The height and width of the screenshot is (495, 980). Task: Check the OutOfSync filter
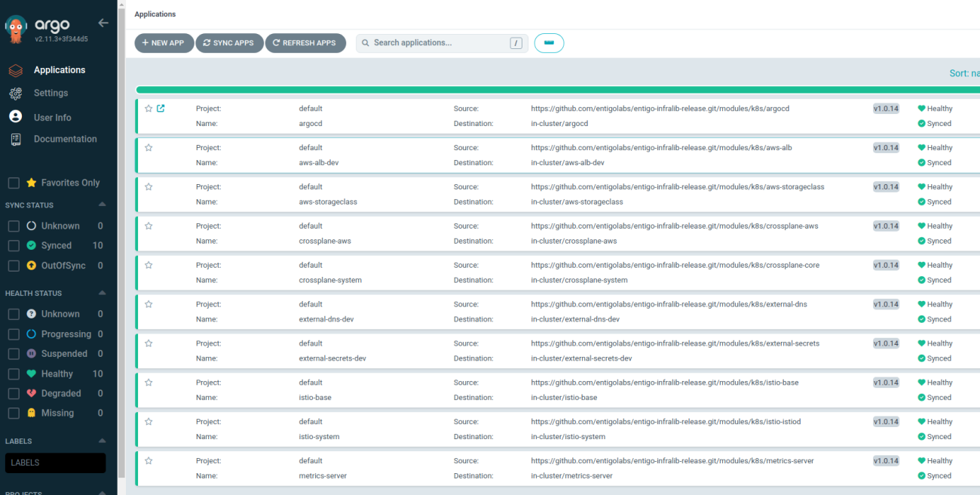(x=14, y=266)
